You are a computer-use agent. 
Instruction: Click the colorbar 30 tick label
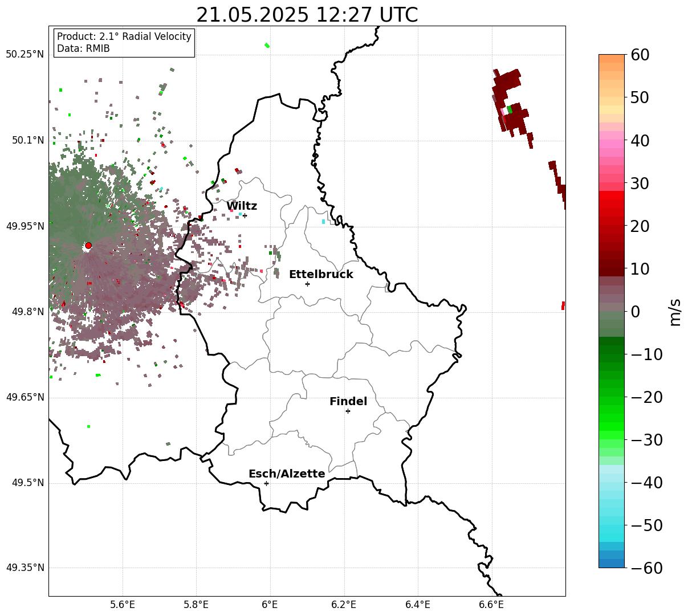tap(640, 183)
